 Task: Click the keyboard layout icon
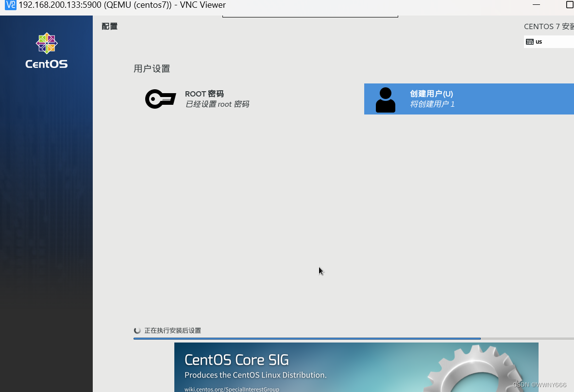pos(529,42)
